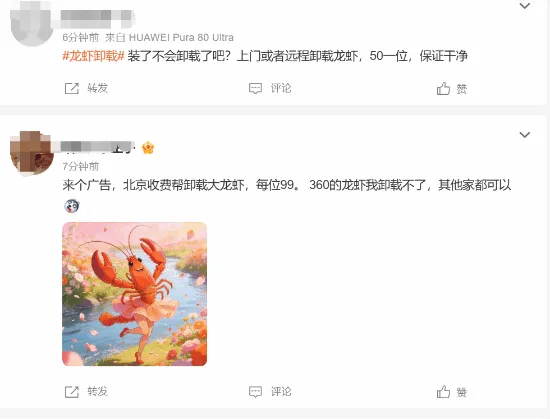
Task: Click the HUAWEI Pura 80 Ultra source link
Action: pos(181,38)
